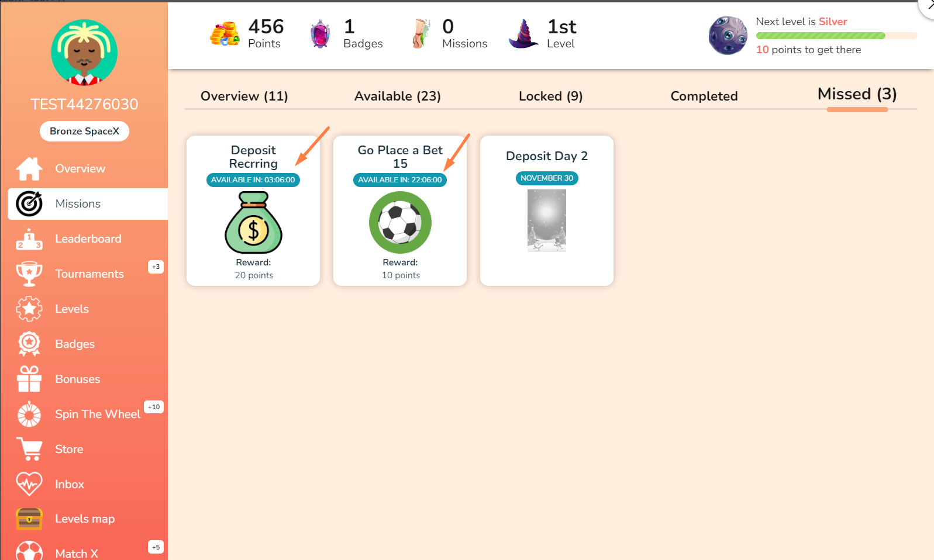Open the Deposit Recrring mission card
The height and width of the screenshot is (560, 934).
pos(253,210)
